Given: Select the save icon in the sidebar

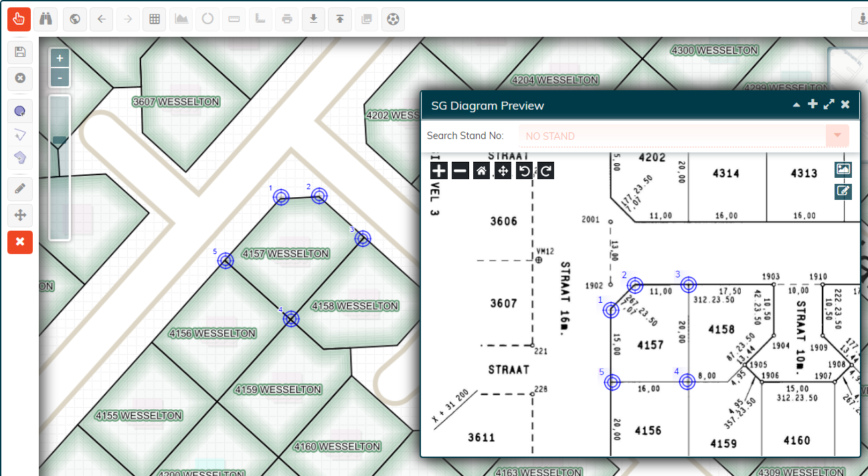Looking at the screenshot, I should point(20,52).
